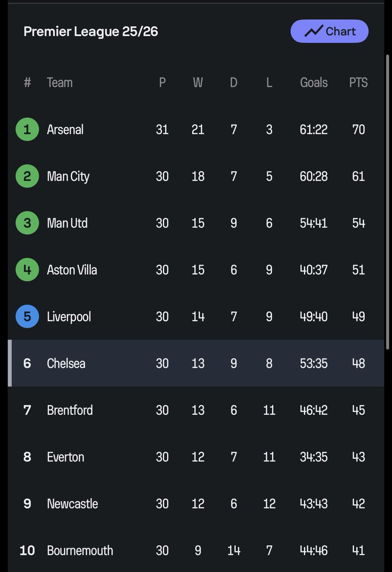The image size is (392, 572).
Task: Click the Team column header
Action: (x=60, y=82)
